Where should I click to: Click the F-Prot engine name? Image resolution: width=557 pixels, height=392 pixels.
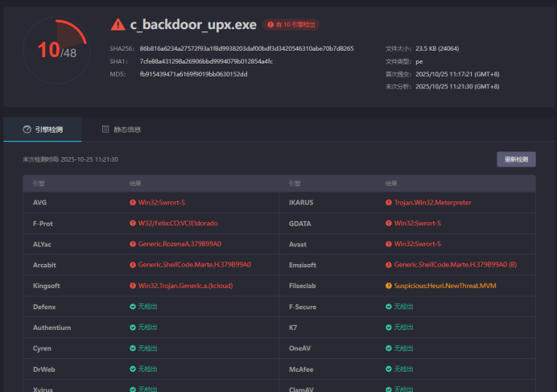click(x=43, y=224)
